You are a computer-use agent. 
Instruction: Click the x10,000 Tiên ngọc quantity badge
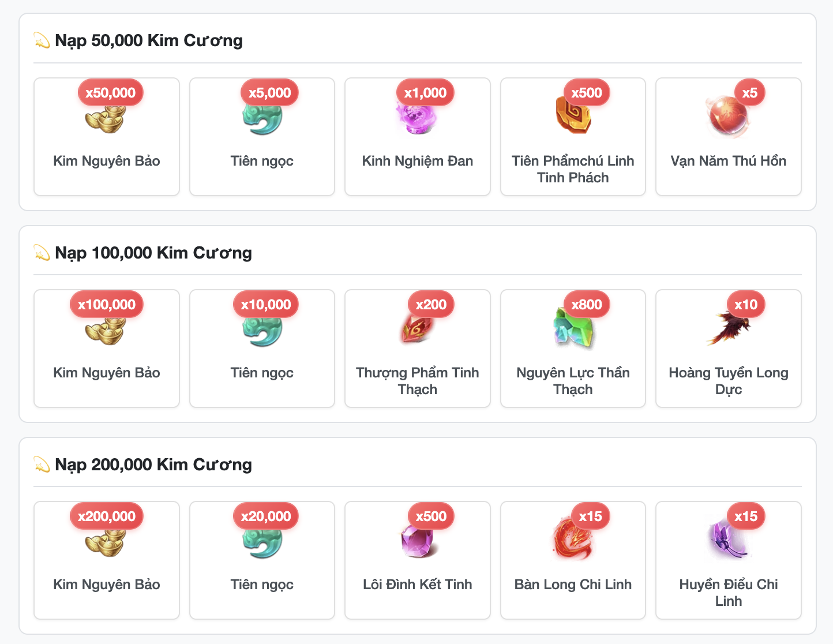point(266,304)
